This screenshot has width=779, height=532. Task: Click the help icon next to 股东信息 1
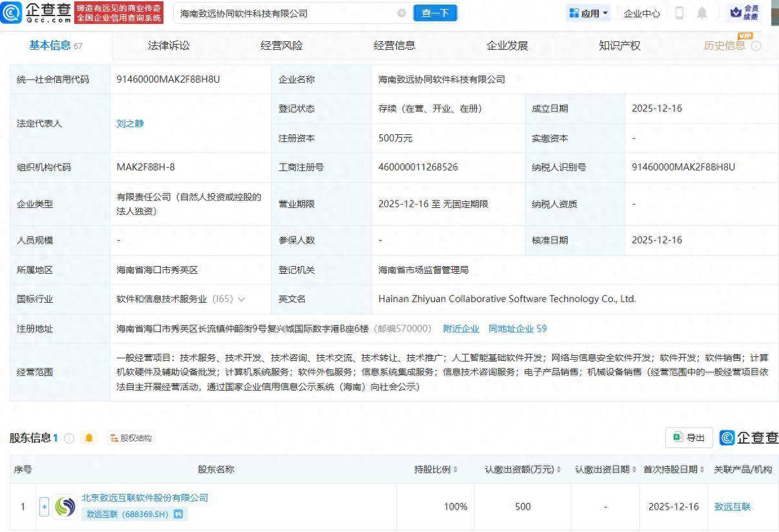coord(69,438)
